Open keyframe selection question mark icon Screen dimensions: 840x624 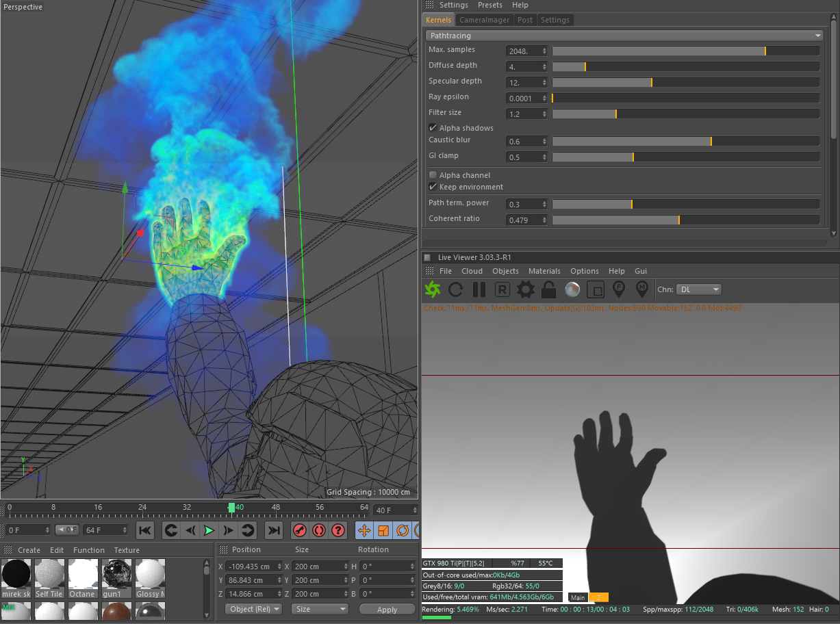click(338, 530)
